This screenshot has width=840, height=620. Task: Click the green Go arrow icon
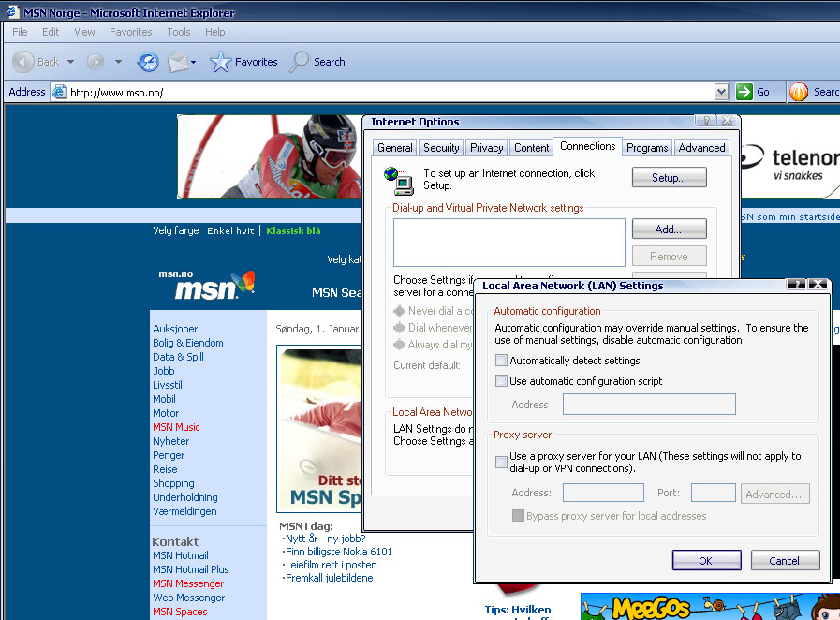[744, 92]
